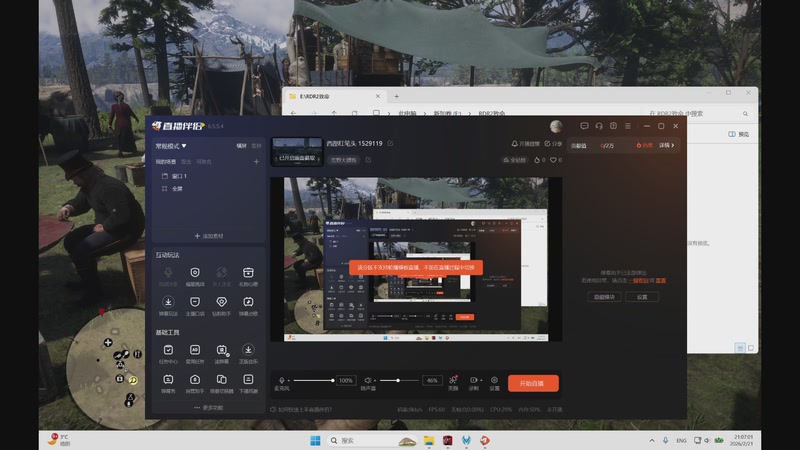
Task: Switch to 竖屏 orientation mode
Action: (x=256, y=146)
